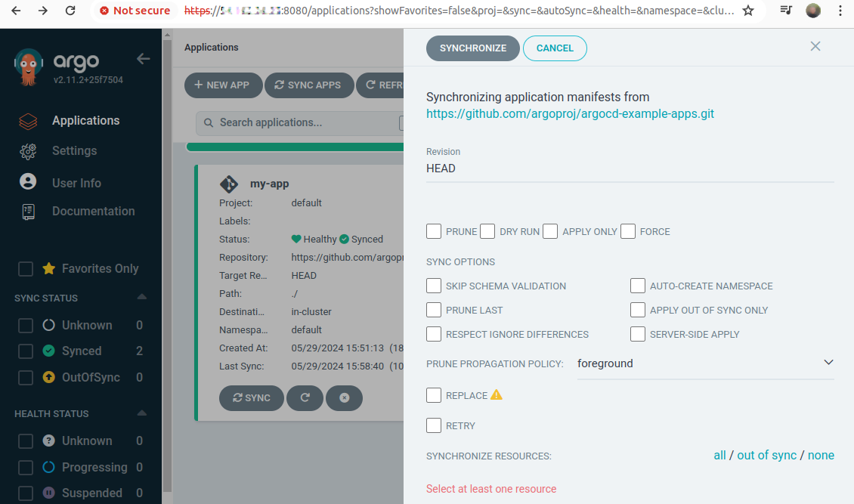Click the OutOfSync yellow arrow icon
Image resolution: width=854 pixels, height=504 pixels.
coord(49,377)
